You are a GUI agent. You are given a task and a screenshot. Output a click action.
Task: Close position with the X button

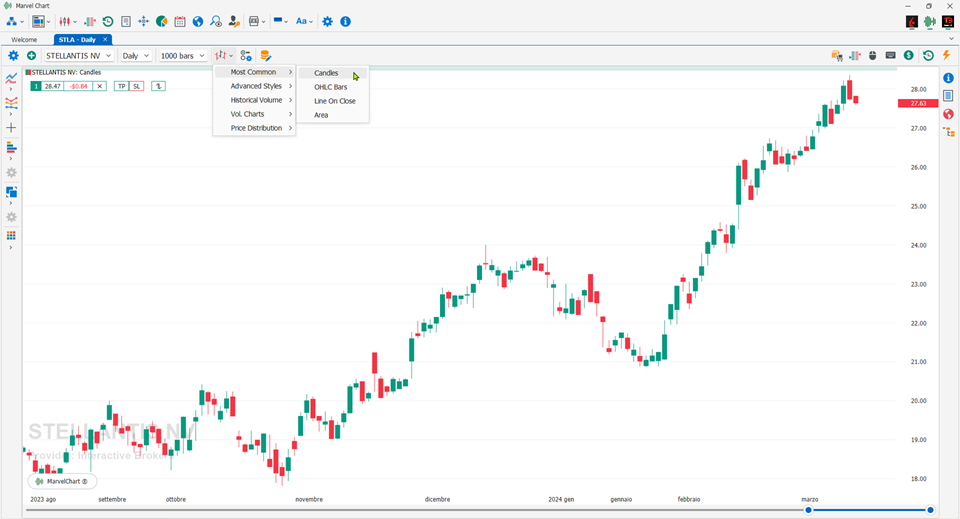tap(100, 86)
